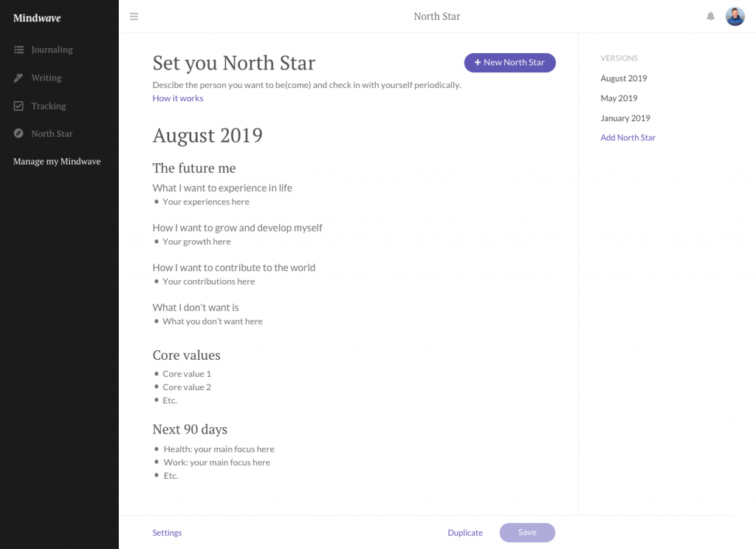Select the May 2019 version
756x549 pixels.
click(x=619, y=98)
